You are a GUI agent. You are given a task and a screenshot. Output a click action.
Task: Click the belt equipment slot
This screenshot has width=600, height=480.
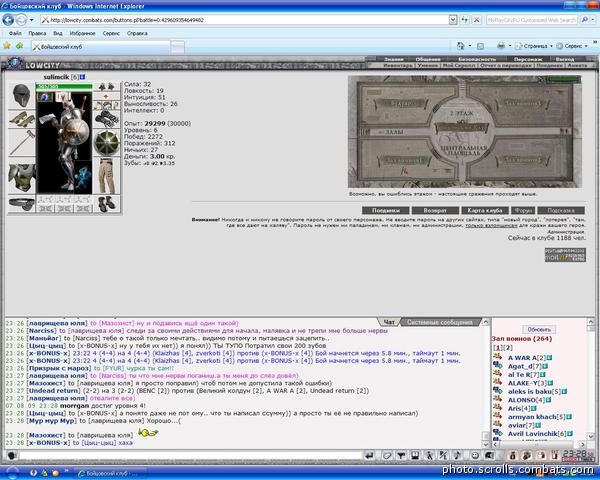(21, 204)
